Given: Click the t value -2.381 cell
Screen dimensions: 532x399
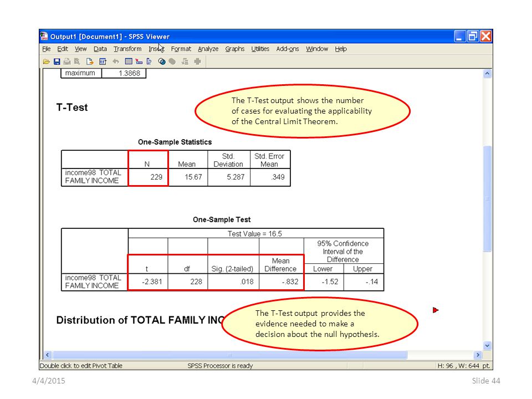Looking at the screenshot, I should point(148,282).
